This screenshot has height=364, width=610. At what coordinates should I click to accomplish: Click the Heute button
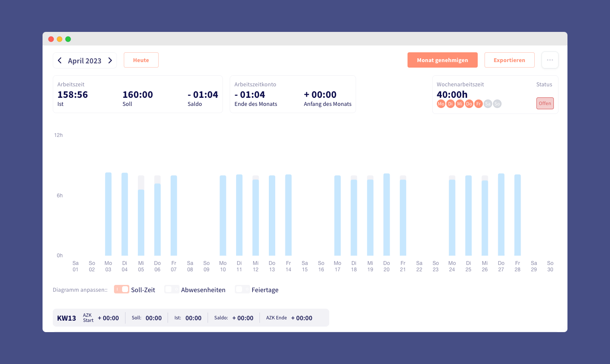pyautogui.click(x=141, y=60)
